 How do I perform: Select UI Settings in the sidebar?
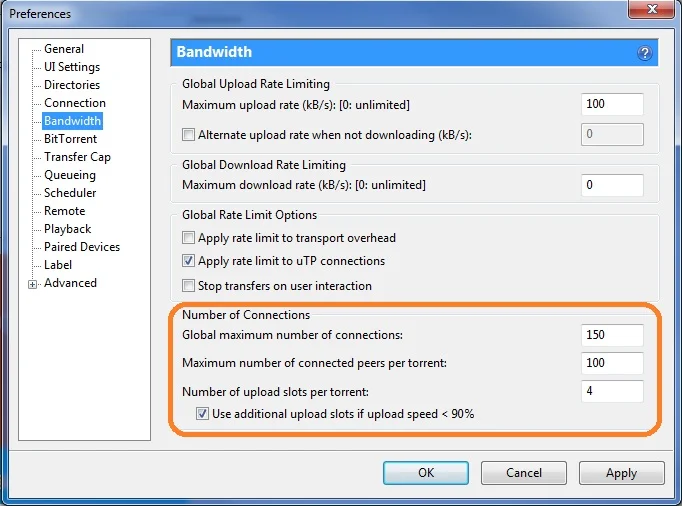click(x=72, y=67)
